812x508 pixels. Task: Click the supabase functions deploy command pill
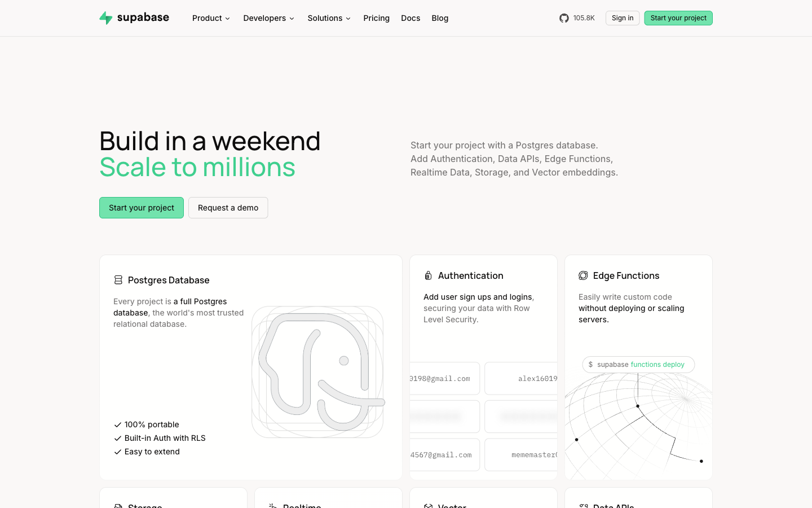(x=638, y=365)
